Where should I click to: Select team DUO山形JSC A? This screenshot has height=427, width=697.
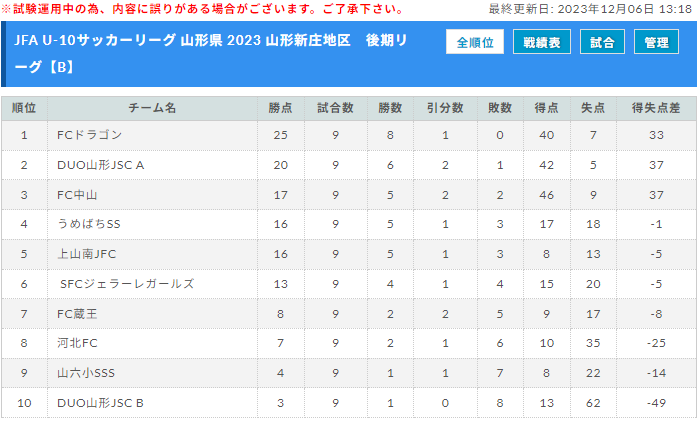tap(100, 165)
